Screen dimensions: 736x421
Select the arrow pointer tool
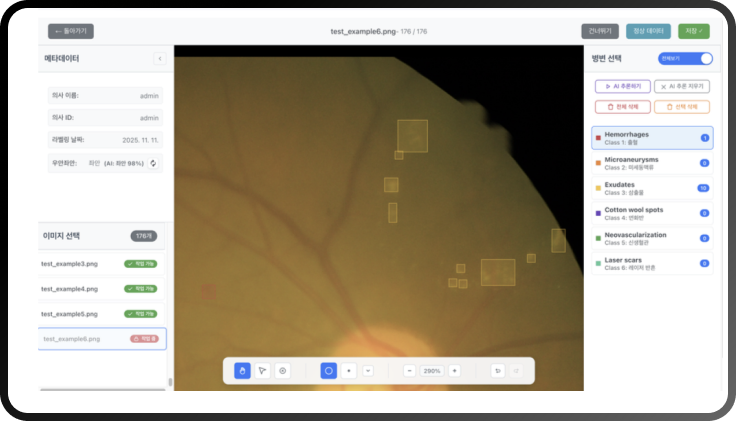(262, 371)
